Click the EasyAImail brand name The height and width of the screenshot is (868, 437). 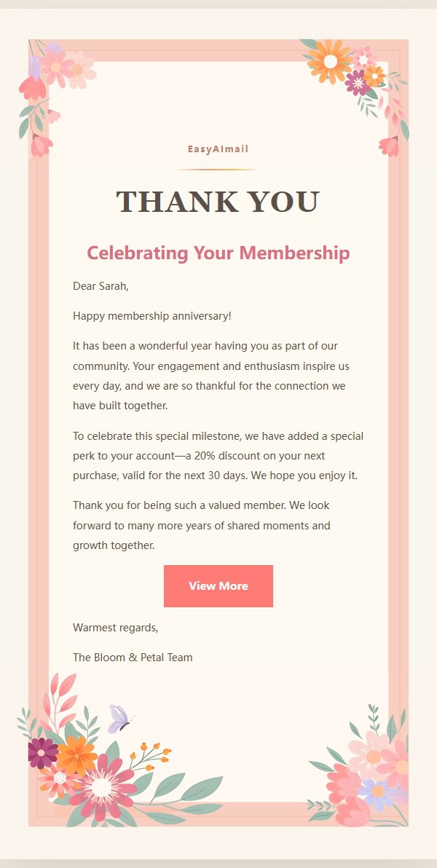[219, 149]
